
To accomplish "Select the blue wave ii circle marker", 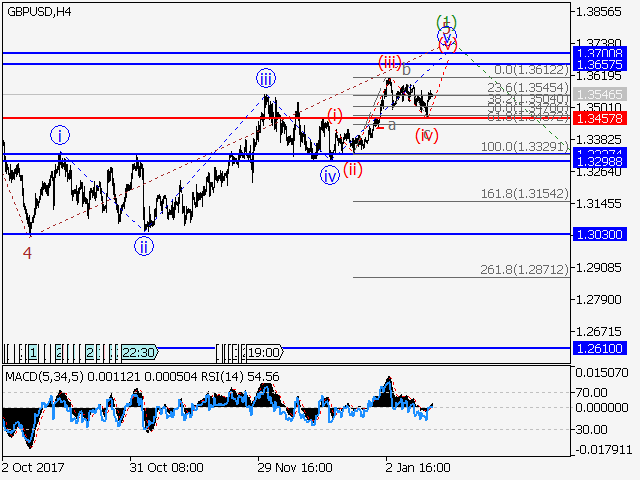I will 145,247.
